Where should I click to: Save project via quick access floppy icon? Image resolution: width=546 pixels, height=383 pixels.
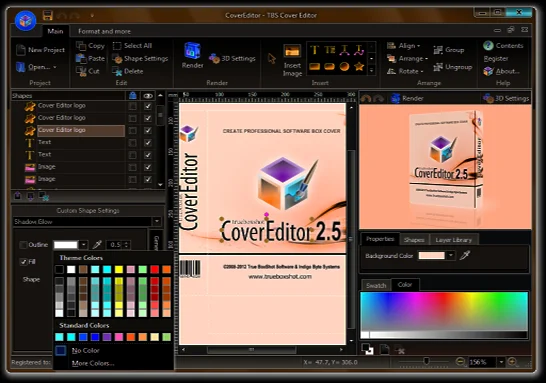tap(48, 15)
